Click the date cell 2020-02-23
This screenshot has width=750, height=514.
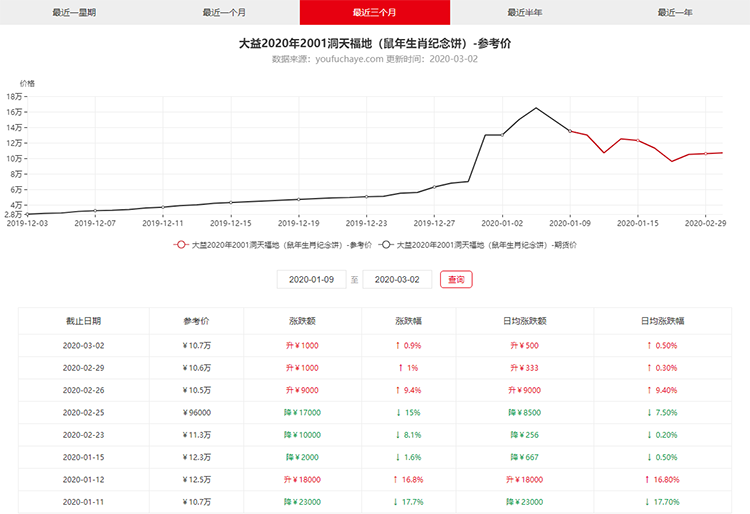click(x=83, y=435)
